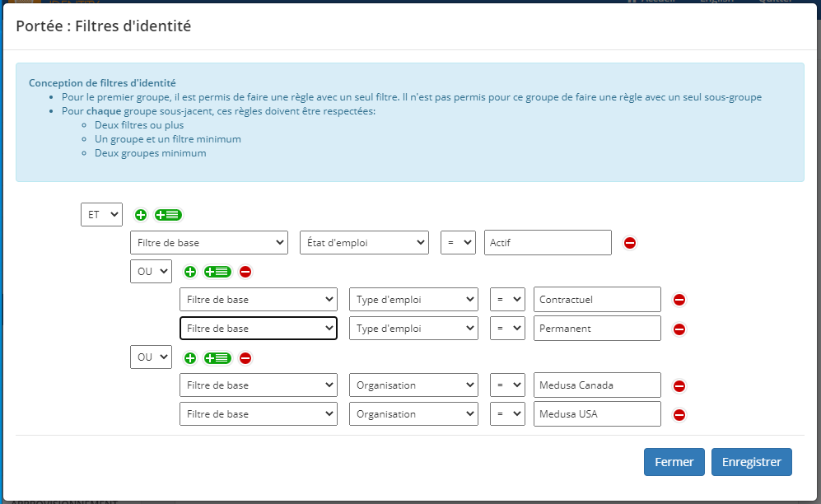The height and width of the screenshot is (504, 821).
Task: Open the first OU operator dropdown
Action: [x=151, y=271]
